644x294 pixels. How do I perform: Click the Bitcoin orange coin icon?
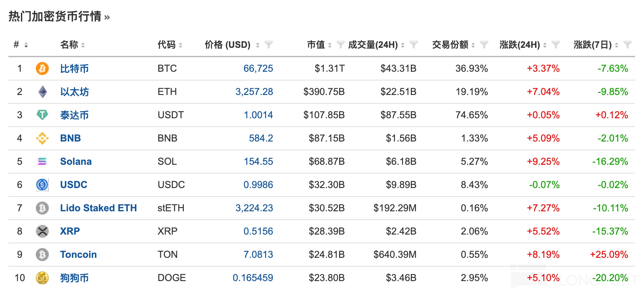tap(42, 68)
